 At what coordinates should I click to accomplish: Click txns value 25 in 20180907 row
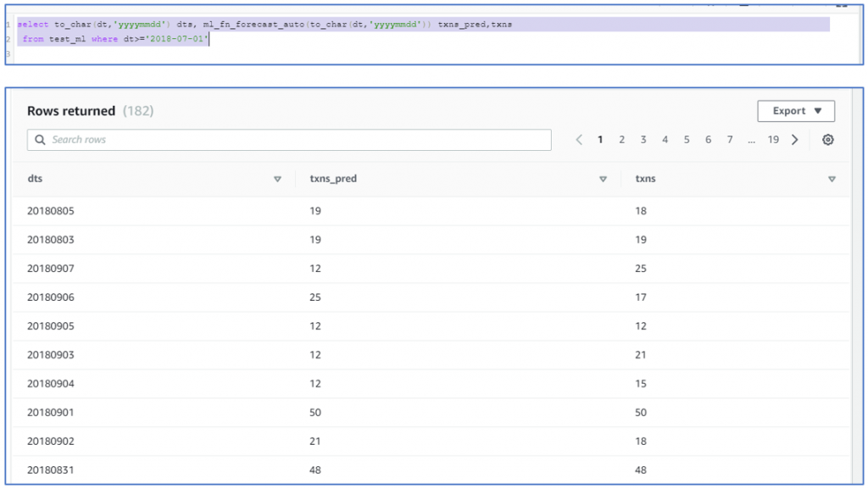point(641,269)
